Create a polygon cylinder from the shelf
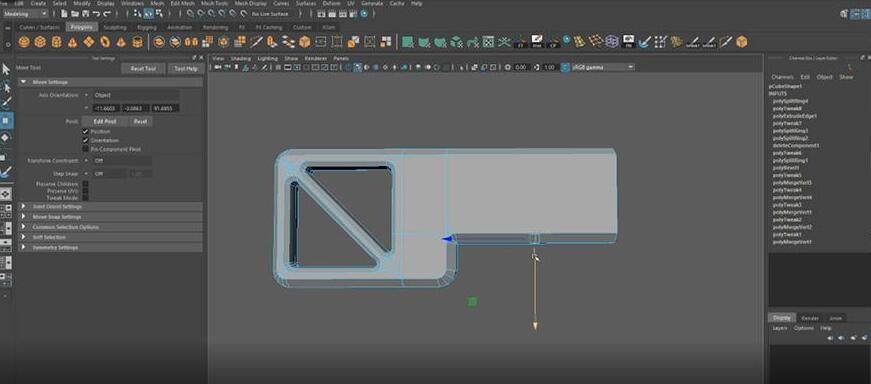 (57, 42)
